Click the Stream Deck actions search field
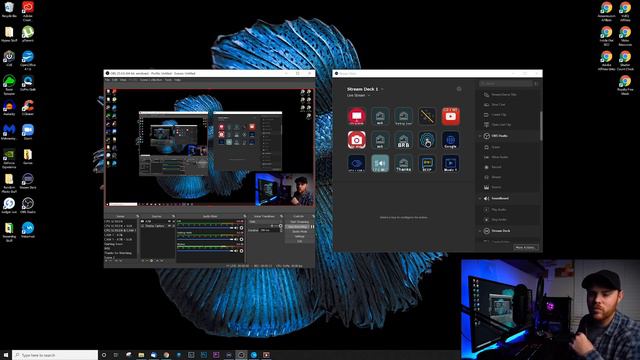This screenshot has height=360, width=640. (505, 84)
